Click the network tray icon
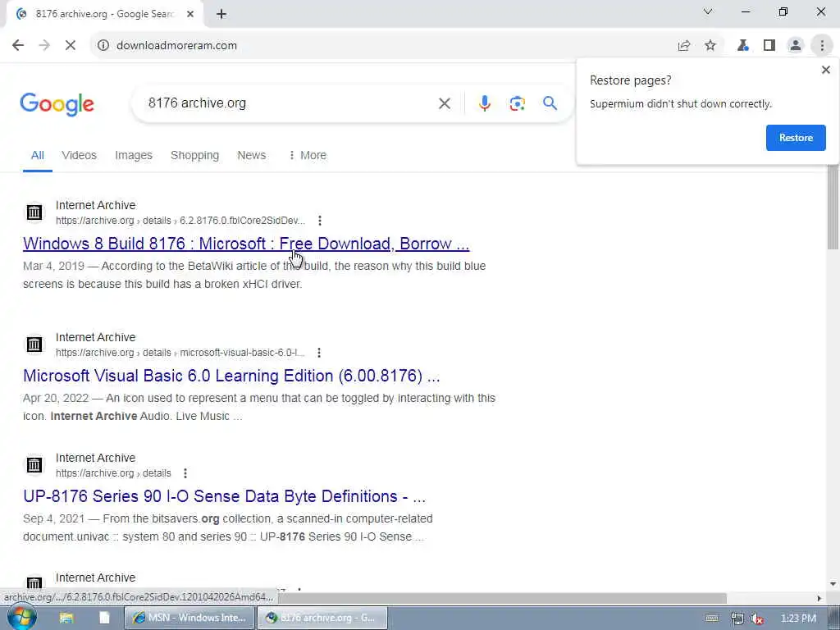Screen dimensions: 840x630 737,619
